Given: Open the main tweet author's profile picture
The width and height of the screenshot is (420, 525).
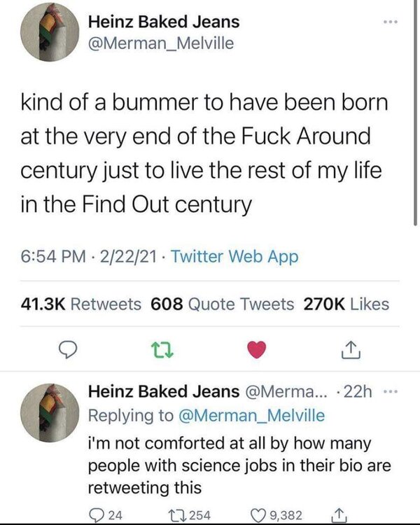Looking at the screenshot, I should (x=49, y=32).
